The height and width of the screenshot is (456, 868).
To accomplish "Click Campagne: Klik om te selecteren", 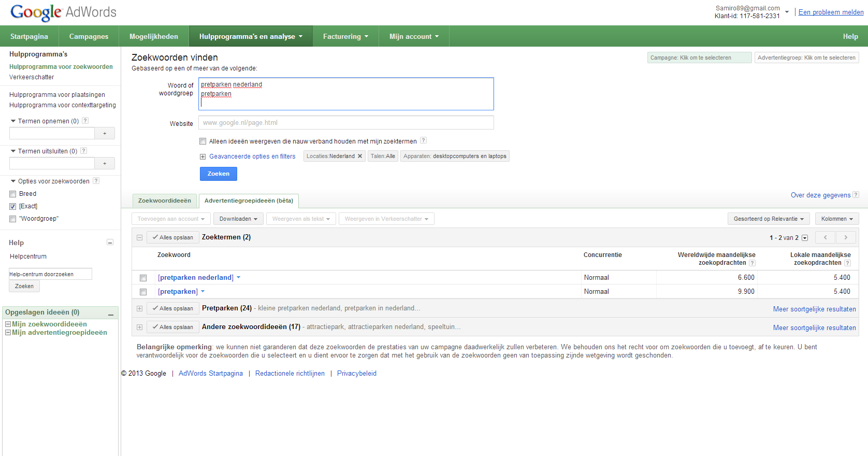I will 699,58.
